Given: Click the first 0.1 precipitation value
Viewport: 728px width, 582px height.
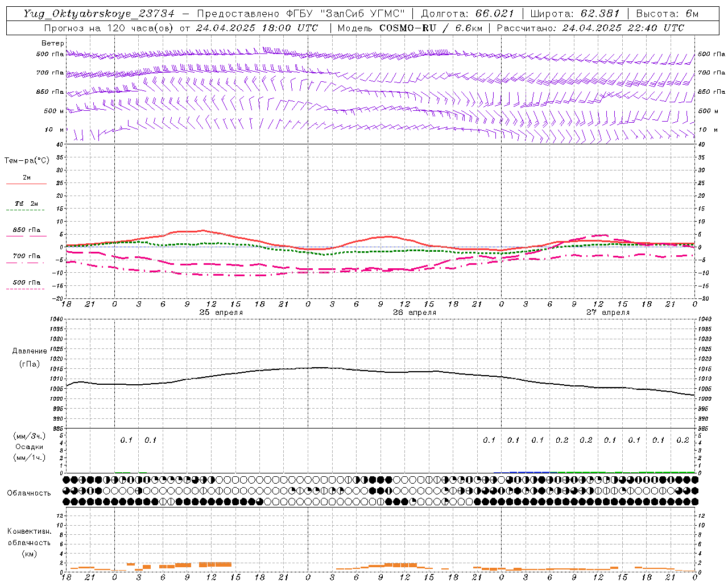Looking at the screenshot, I should click(126, 440).
